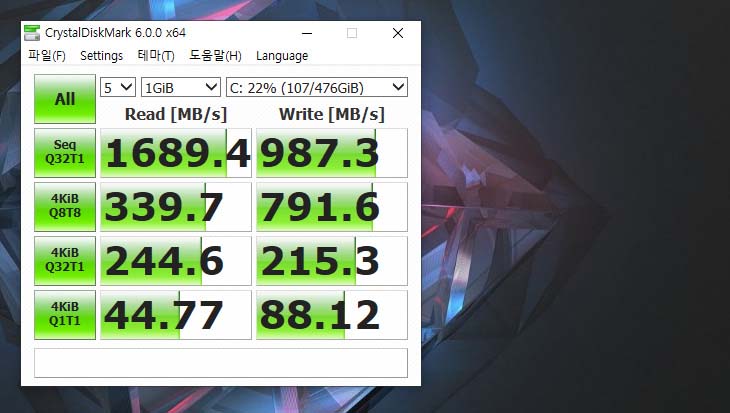Click the empty comment field at bottom
The width and height of the screenshot is (730, 413).
point(221,363)
